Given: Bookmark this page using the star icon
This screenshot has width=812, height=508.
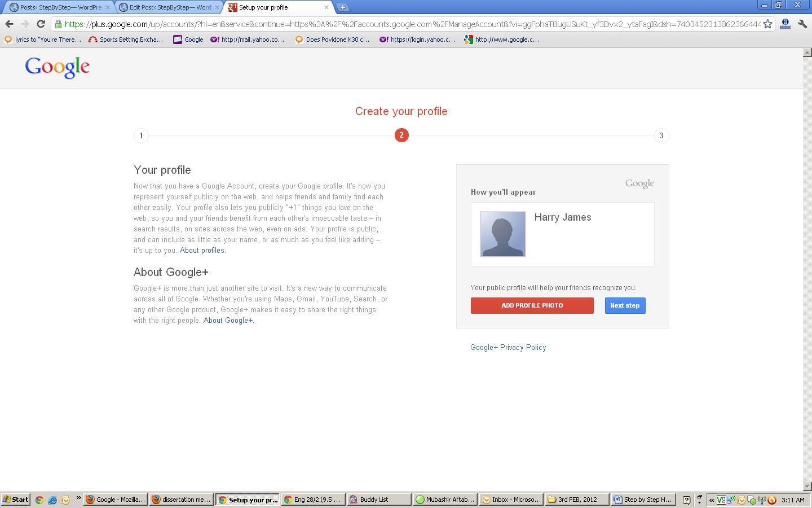Looking at the screenshot, I should pyautogui.click(x=767, y=24).
